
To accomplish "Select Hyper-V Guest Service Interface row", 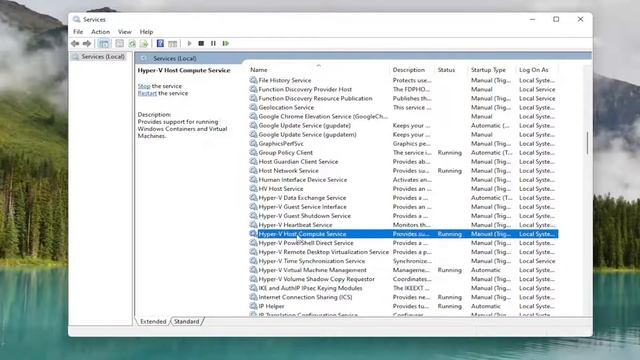I will (403, 207).
